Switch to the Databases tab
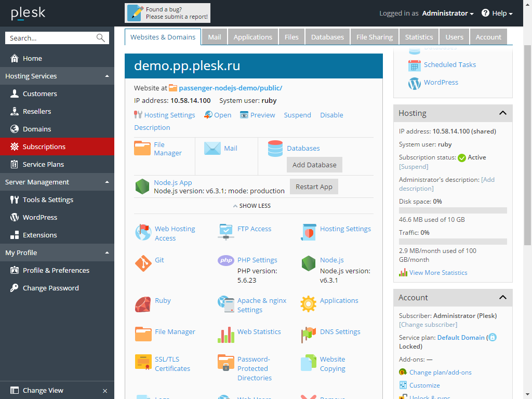The width and height of the screenshot is (532, 399). (x=327, y=37)
